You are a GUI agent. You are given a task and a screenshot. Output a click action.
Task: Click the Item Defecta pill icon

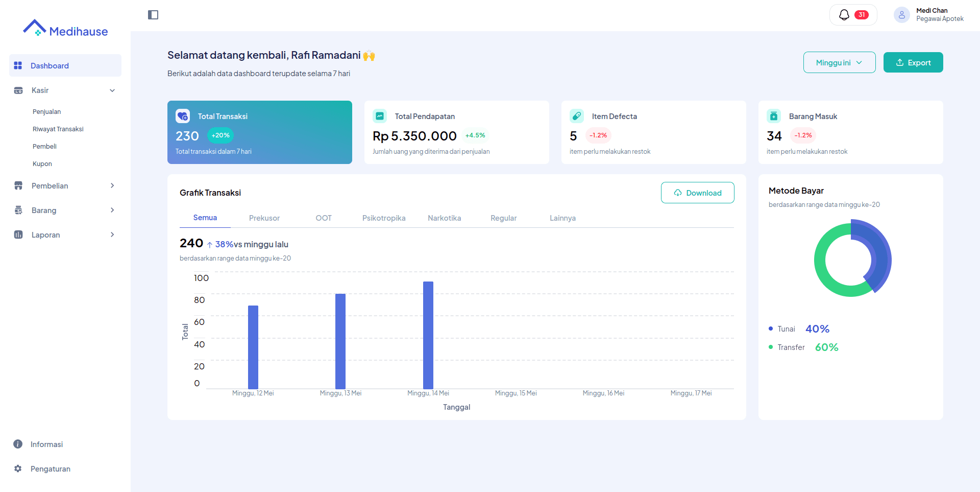(577, 116)
